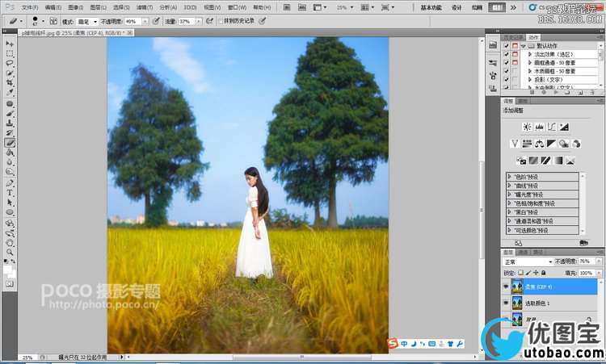Toggle lock transparent pixels for the layer
The image size is (606, 364).
[520, 273]
